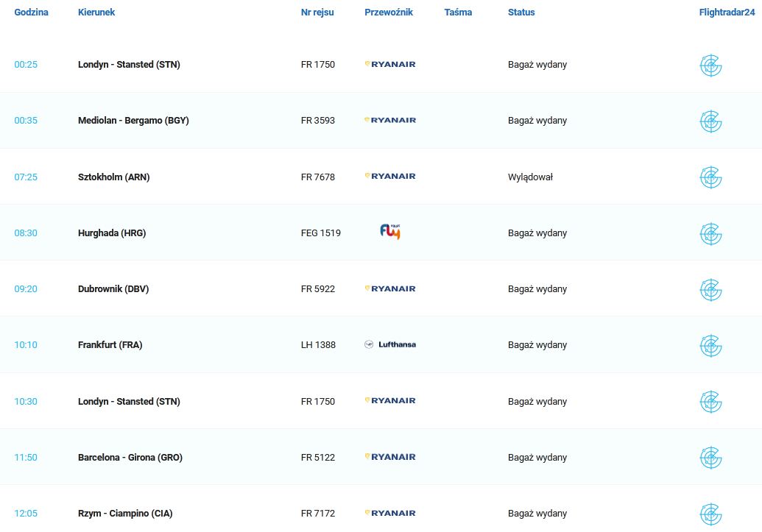Track Frankfurt LH 1388 on Flightradar24

coord(710,345)
